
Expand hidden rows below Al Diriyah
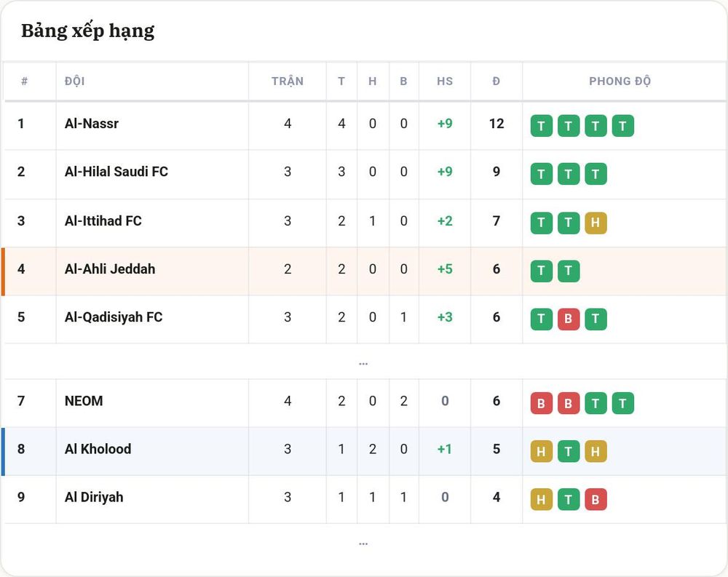[363, 544]
